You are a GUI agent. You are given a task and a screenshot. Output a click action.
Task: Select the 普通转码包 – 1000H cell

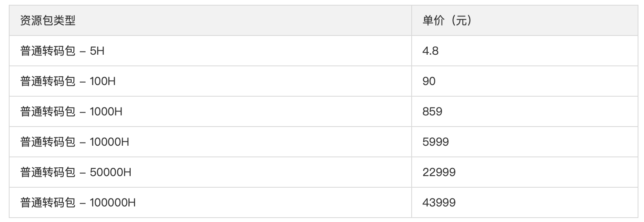click(71, 111)
